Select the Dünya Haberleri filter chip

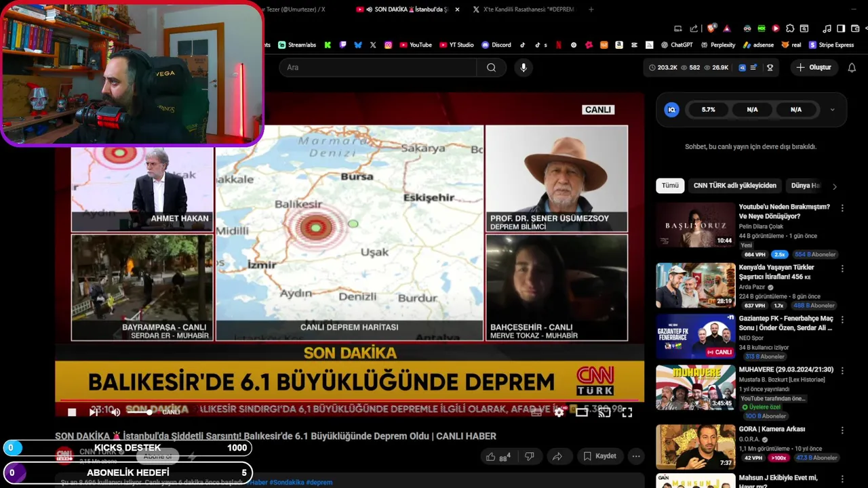(806, 186)
